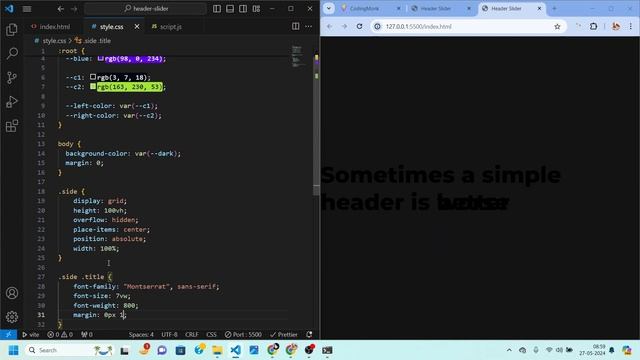Open the remote window status bar button

[x=8, y=335]
